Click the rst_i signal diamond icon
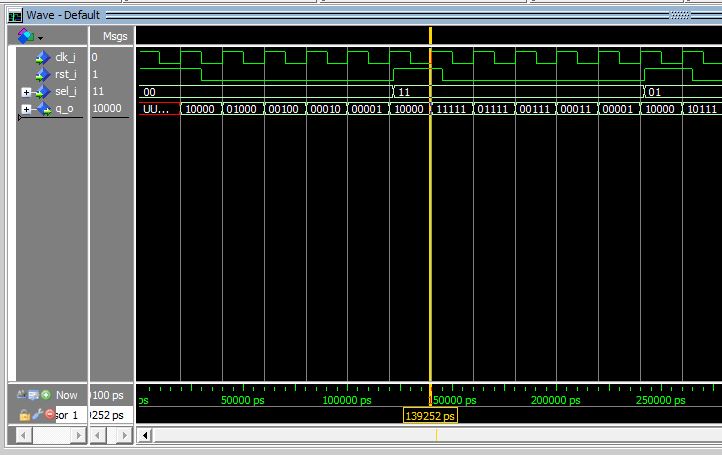 (x=42, y=74)
